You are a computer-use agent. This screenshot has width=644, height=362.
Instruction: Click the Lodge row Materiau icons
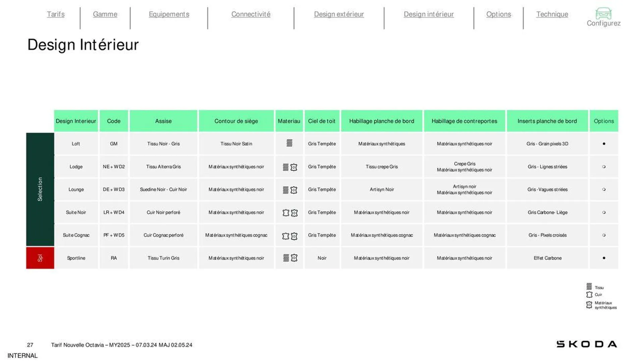coord(290,167)
